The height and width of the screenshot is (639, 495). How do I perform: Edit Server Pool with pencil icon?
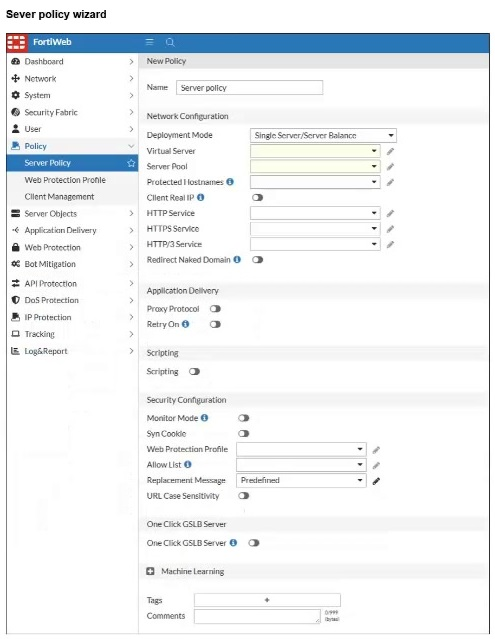(390, 167)
